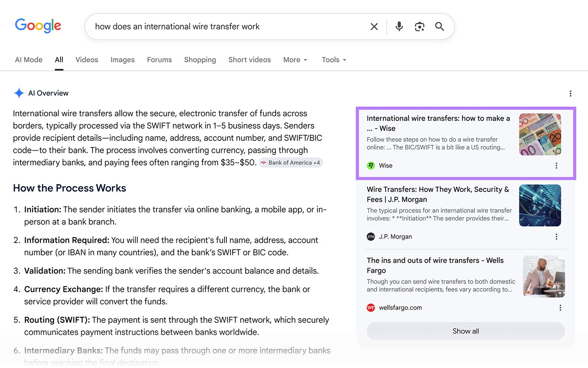
Task: Click the man with laptop thumbnail on Wells Fargo result
Action: click(544, 276)
